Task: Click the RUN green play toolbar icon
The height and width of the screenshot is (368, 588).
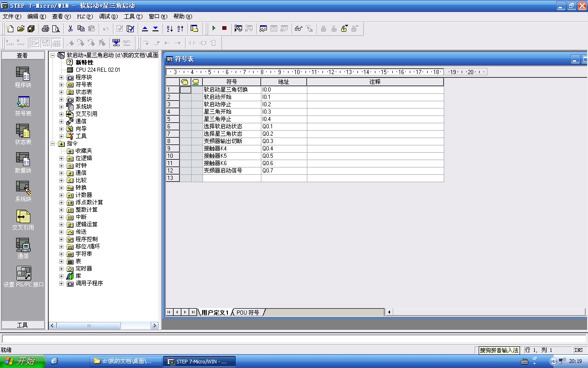Action: tap(214, 29)
